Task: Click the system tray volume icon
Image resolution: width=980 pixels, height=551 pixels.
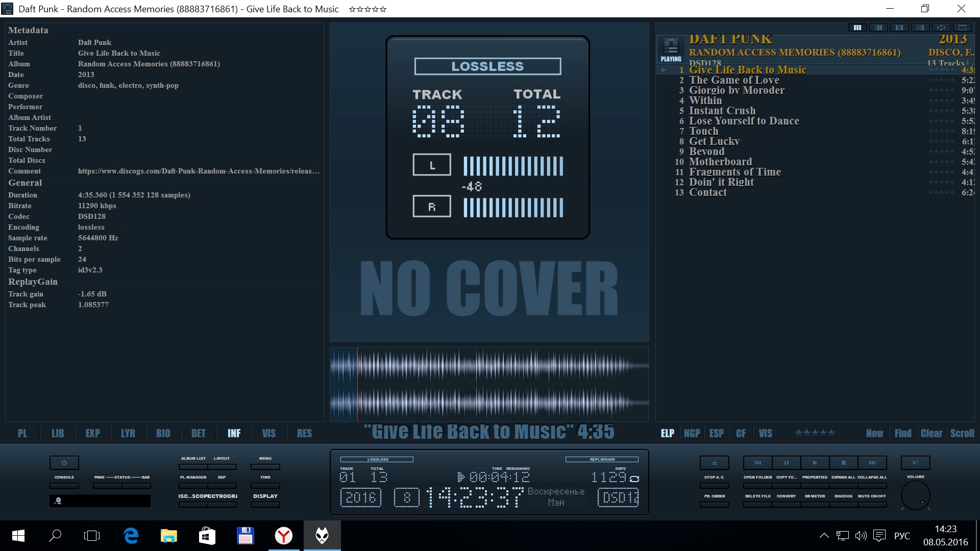Action: pos(861,536)
